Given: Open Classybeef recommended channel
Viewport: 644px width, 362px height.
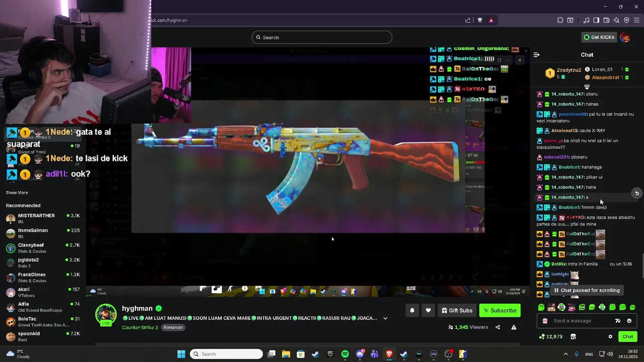Looking at the screenshot, I should pos(43,248).
